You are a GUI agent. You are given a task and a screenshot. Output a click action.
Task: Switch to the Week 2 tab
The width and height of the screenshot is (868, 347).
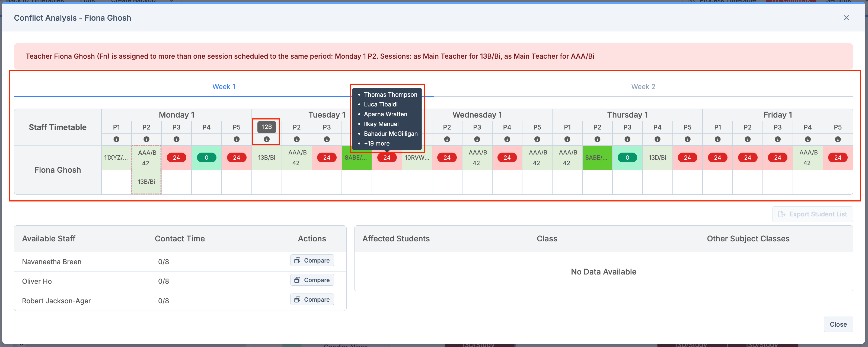[643, 87]
